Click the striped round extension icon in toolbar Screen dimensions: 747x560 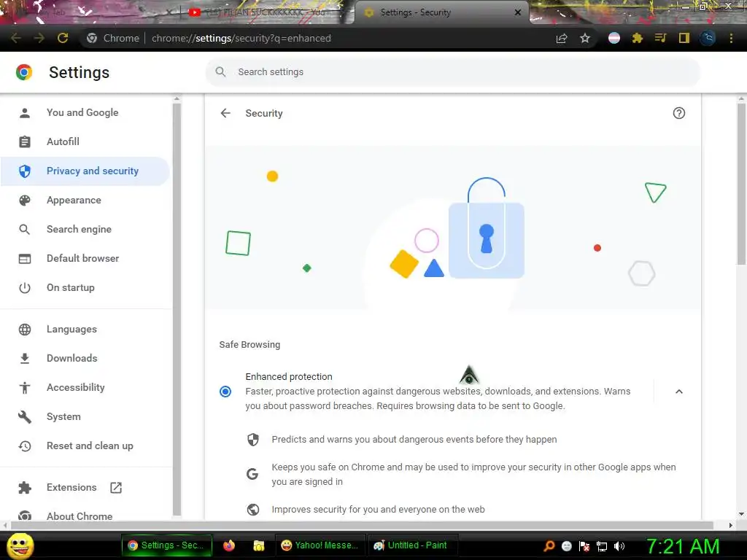click(x=614, y=38)
